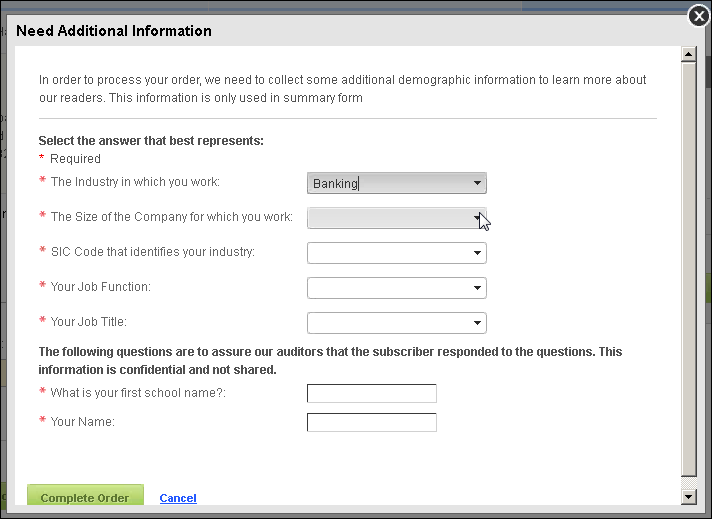The height and width of the screenshot is (519, 712).
Task: Click the Your Job Function label
Action: click(x=100, y=287)
